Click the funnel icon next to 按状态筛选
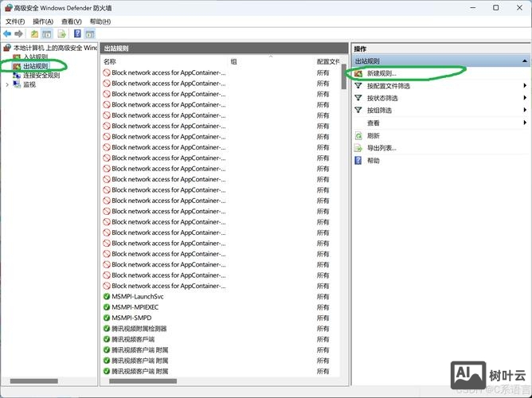 coord(358,98)
